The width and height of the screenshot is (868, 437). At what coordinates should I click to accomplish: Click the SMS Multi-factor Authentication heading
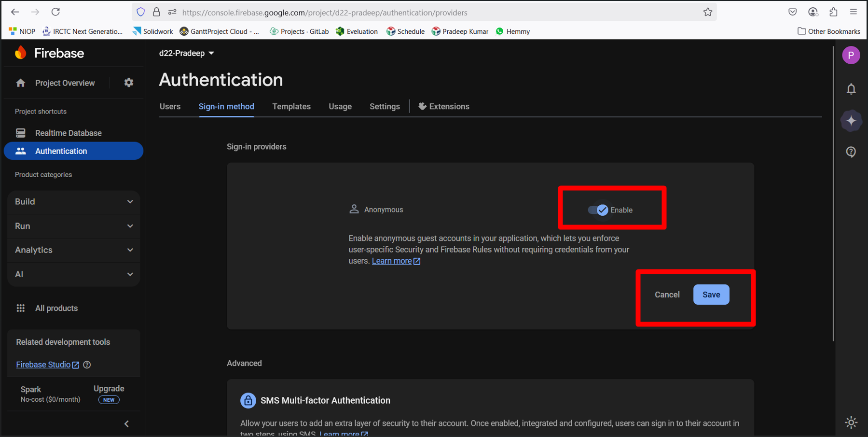(326, 400)
